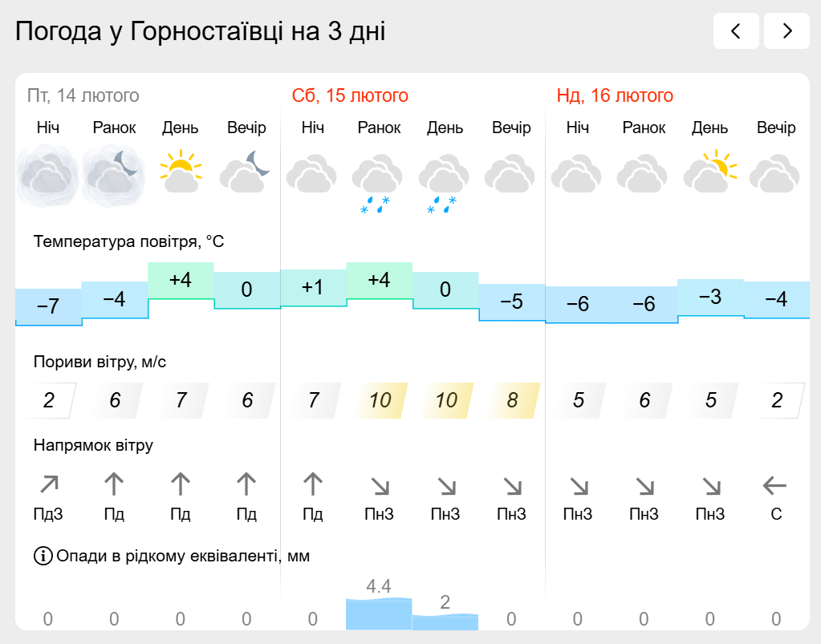
Task: Click Friday night foggy cloud icon
Action: tap(47, 176)
